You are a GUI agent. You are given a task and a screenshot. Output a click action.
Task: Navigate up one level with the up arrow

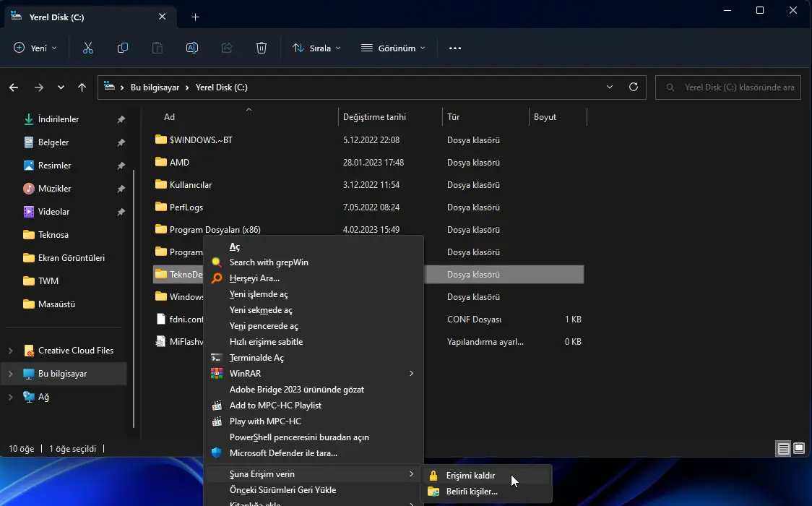click(x=82, y=87)
